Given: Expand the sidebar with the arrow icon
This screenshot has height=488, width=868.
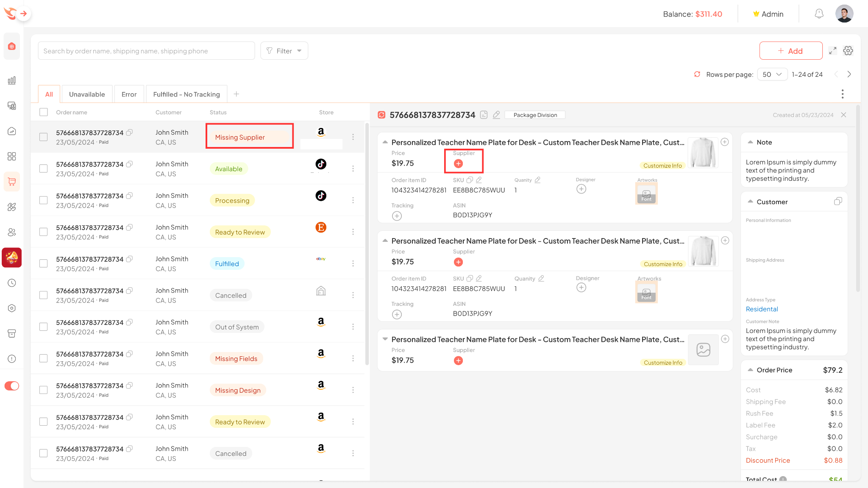Looking at the screenshot, I should [x=24, y=14].
